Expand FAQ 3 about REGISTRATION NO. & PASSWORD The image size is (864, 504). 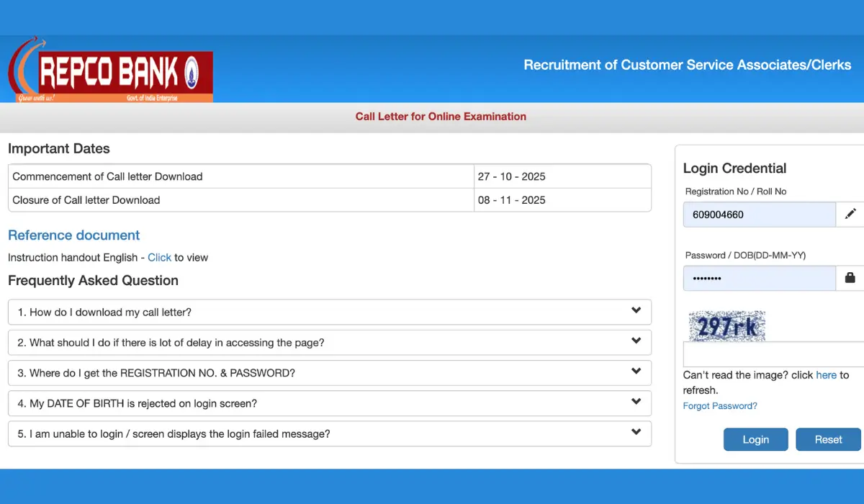click(x=329, y=372)
